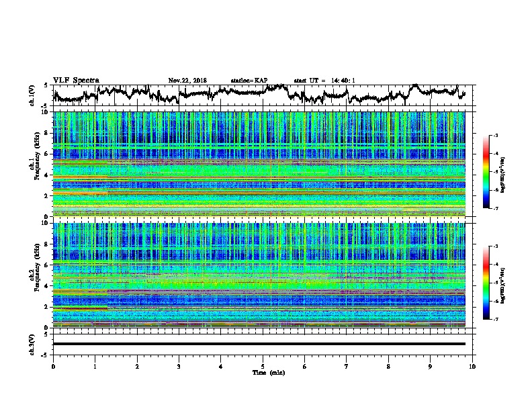Click the time axis tick label "2"

137,367
